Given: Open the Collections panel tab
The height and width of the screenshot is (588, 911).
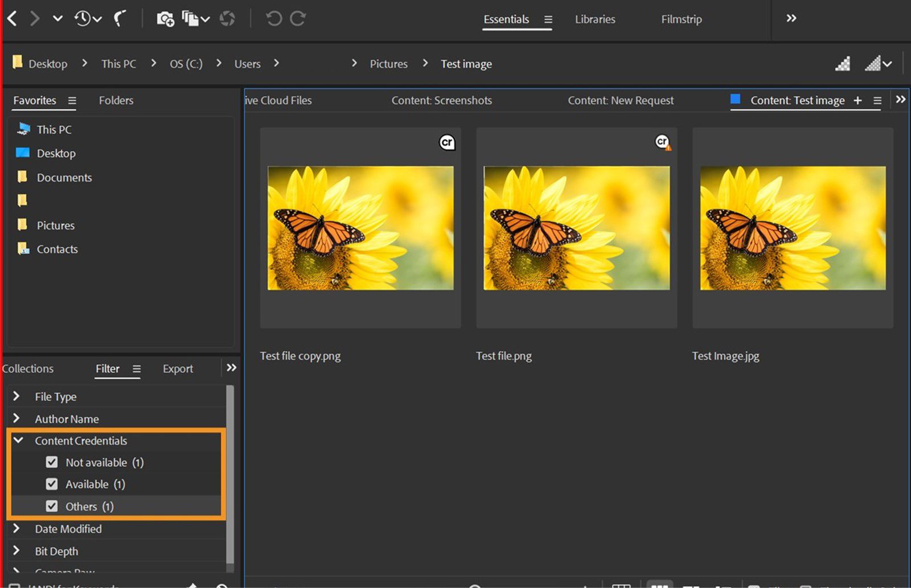Looking at the screenshot, I should (x=27, y=369).
